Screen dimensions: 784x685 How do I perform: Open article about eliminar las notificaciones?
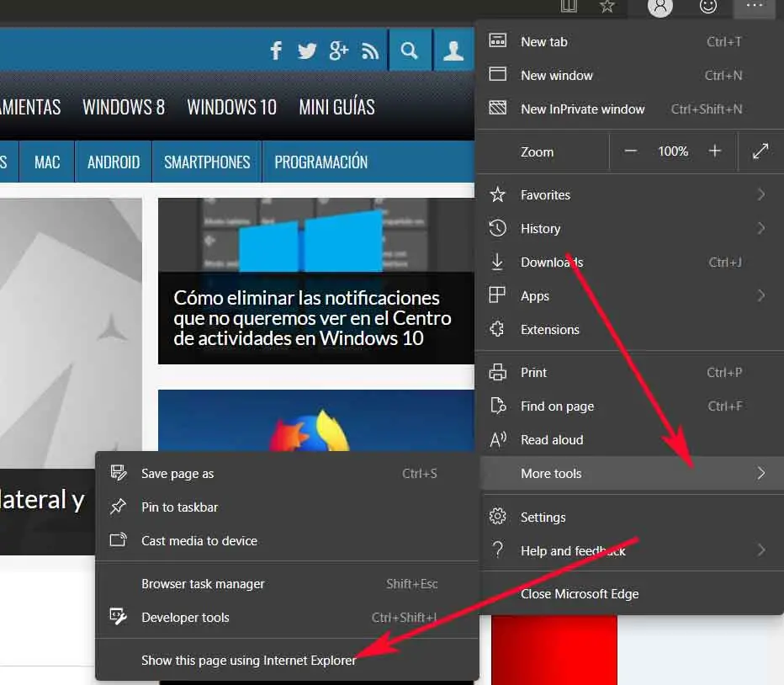(312, 318)
